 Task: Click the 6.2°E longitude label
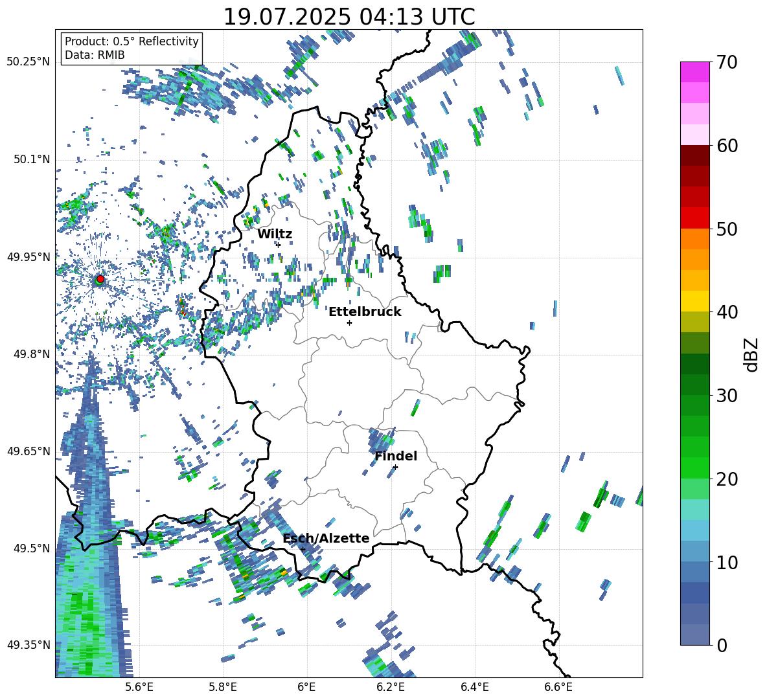(391, 687)
